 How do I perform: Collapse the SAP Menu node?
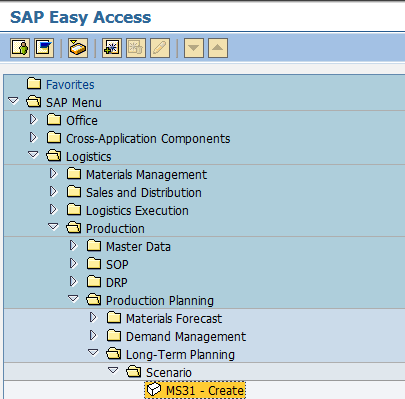[13, 100]
